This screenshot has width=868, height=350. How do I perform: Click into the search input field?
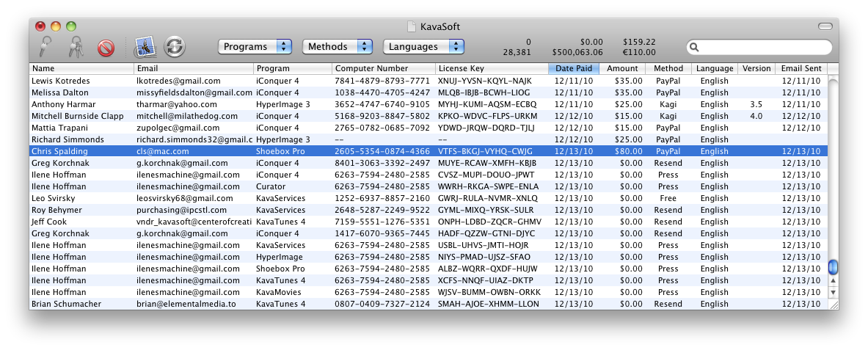[763, 48]
